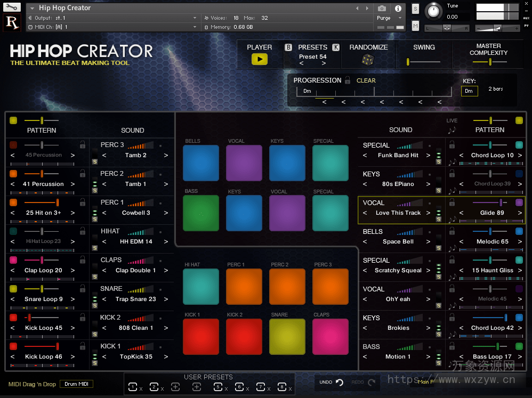Image resolution: width=532 pixels, height=398 pixels.
Task: Click the wrench icon at top left
Action: 12,7
